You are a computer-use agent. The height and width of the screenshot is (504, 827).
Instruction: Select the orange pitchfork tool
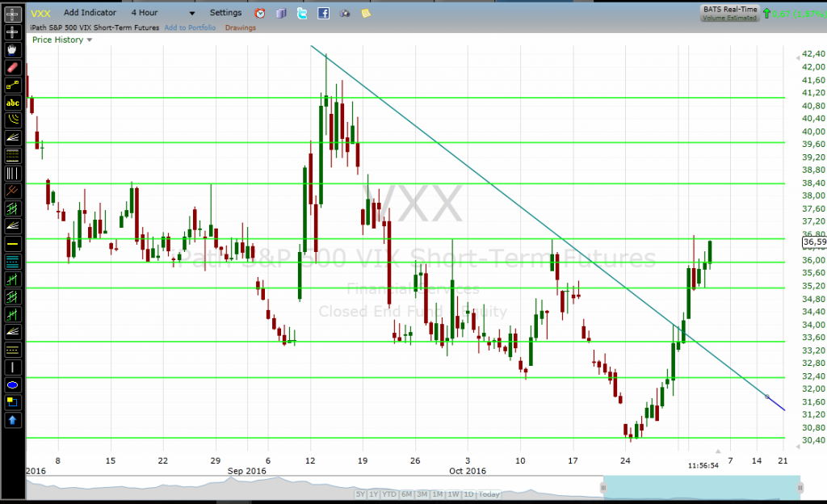[x=13, y=191]
